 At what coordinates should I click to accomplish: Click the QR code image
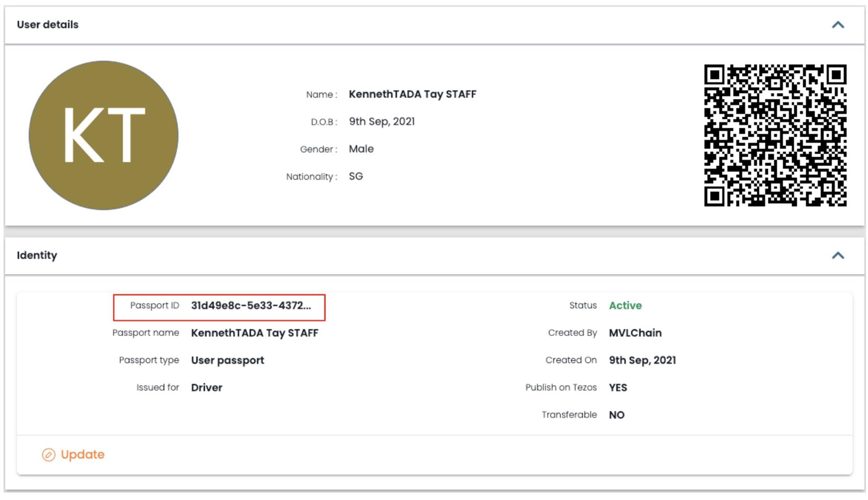point(775,136)
